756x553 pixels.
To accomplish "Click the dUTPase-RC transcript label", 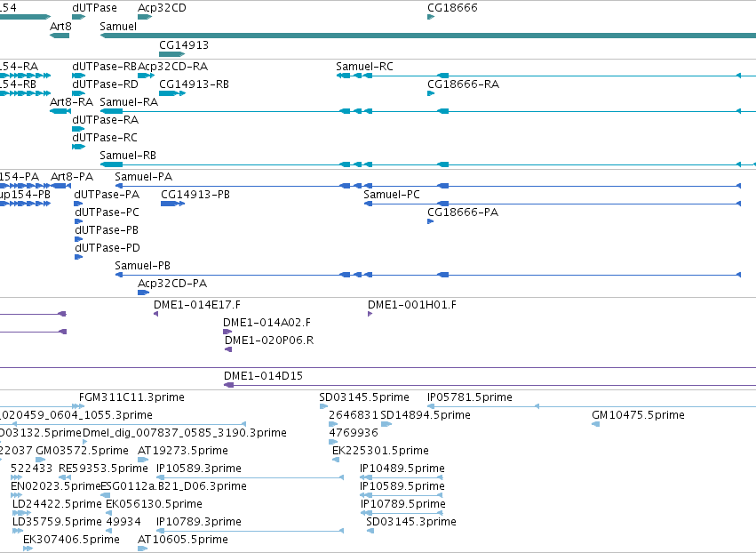I will [105, 138].
